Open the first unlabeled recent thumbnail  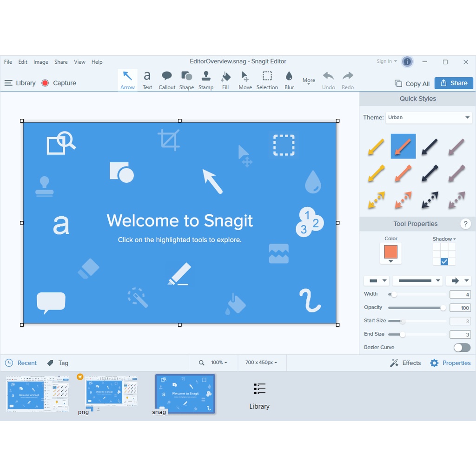pos(38,394)
